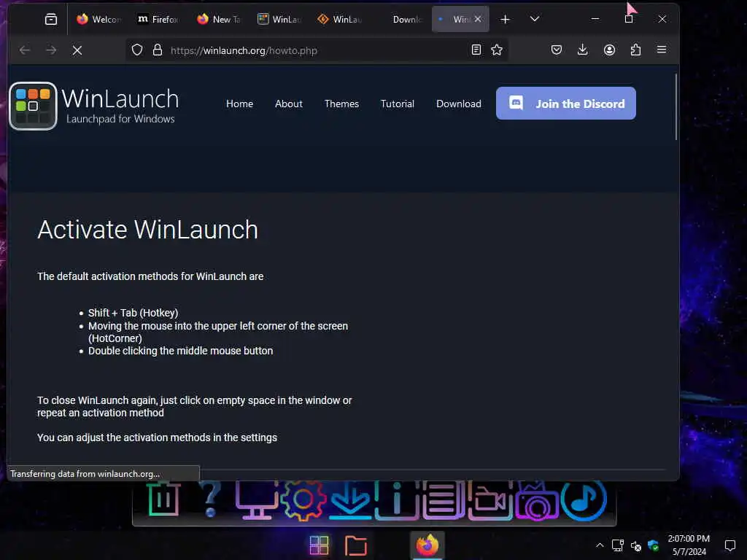Go back to the previous page
This screenshot has height=560, width=747.
pos(25,50)
